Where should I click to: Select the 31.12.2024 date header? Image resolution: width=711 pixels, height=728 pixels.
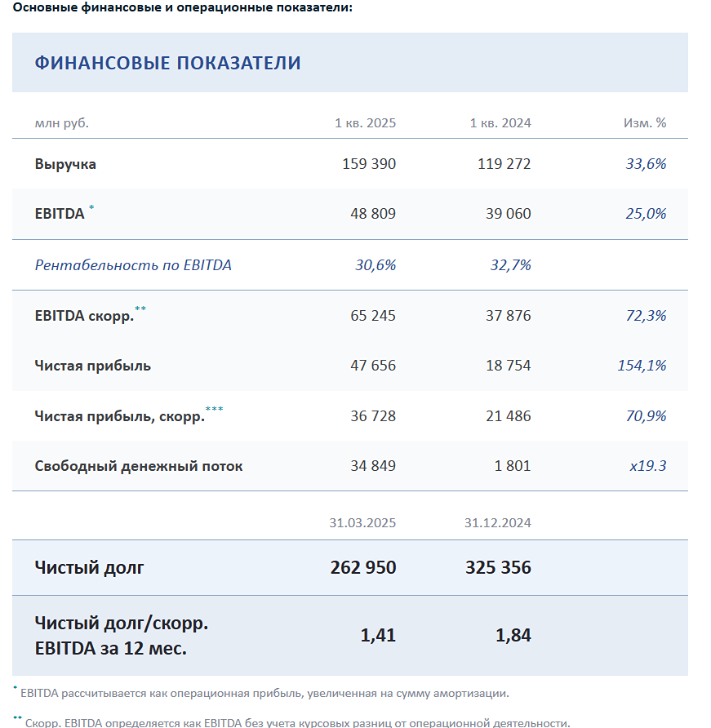497,523
